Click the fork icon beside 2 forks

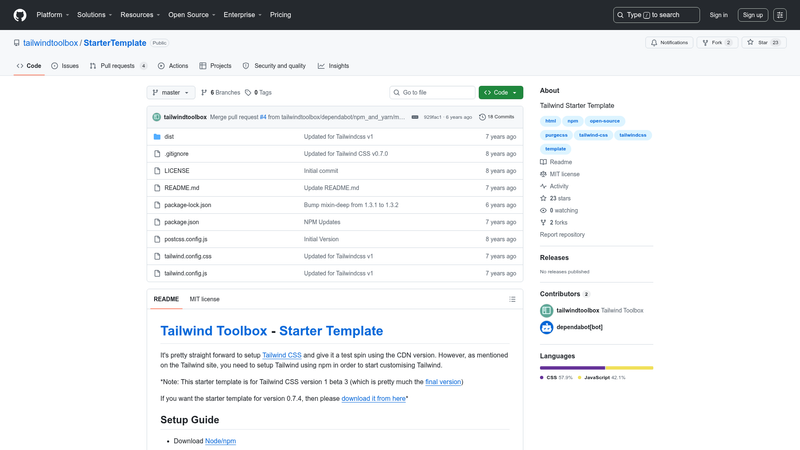(543, 222)
